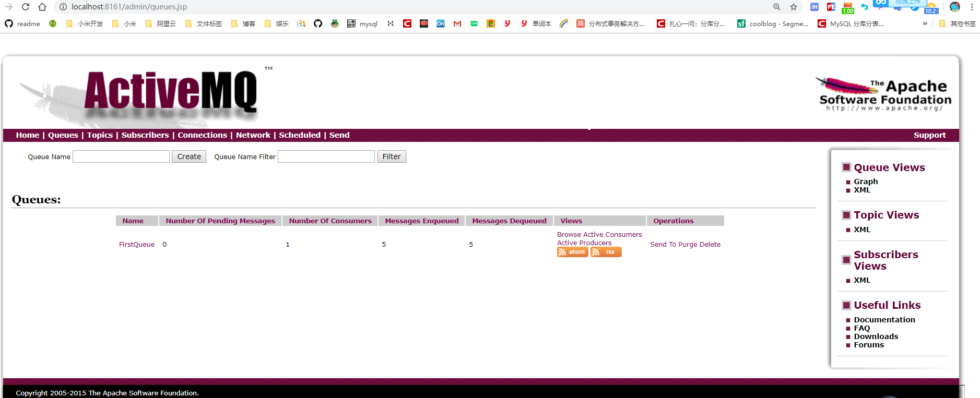Click the zoom magnifier icon in address bar
The height and width of the screenshot is (398, 980).
point(777,7)
